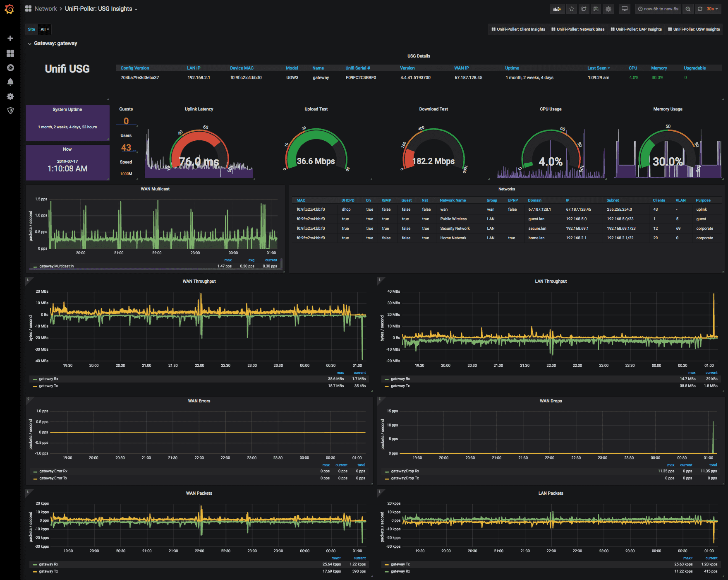Open the time range picker now-6h to now-5s
The width and height of the screenshot is (728, 580).
tap(658, 9)
